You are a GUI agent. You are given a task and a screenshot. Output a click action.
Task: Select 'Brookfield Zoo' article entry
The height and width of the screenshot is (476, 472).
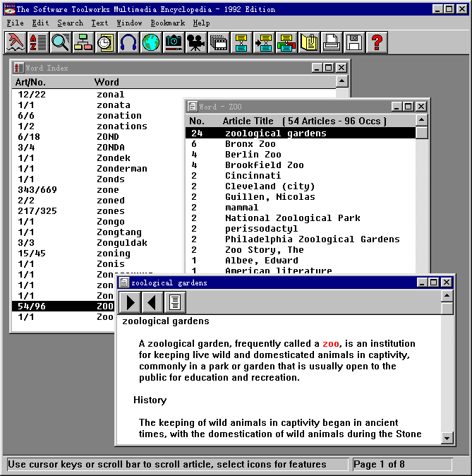coord(301,165)
